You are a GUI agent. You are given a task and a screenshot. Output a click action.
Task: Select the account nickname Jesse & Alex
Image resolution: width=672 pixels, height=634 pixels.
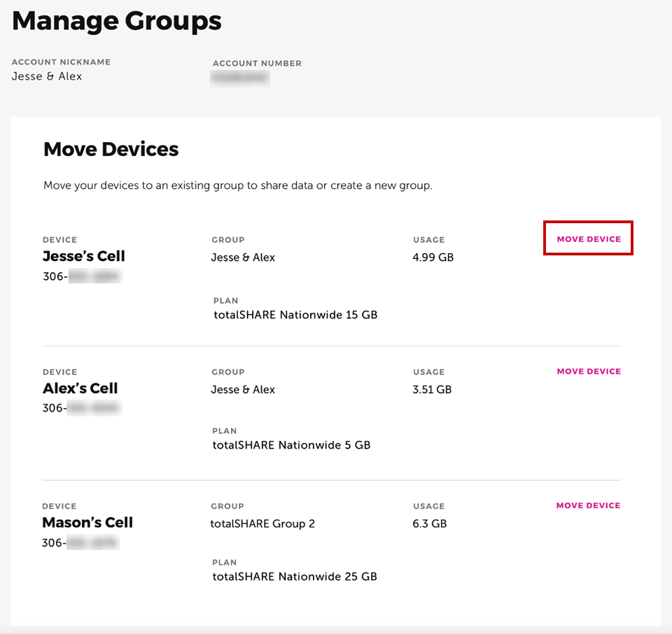[46, 76]
